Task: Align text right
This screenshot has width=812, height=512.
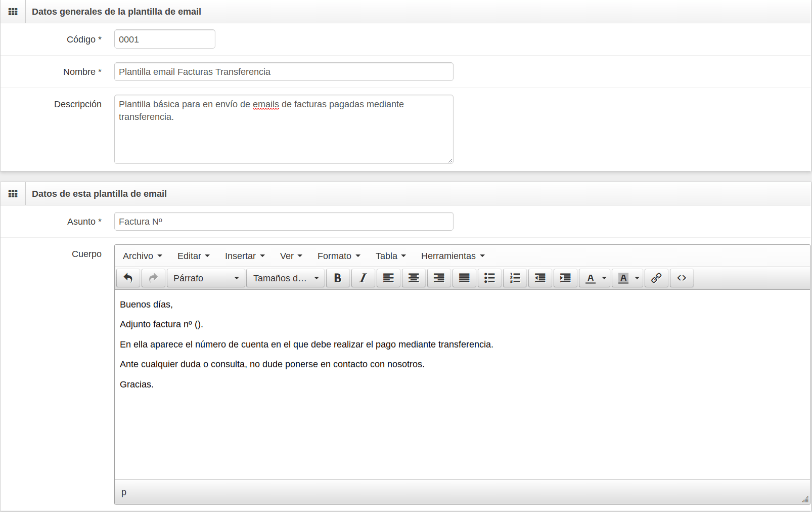Action: 439,278
